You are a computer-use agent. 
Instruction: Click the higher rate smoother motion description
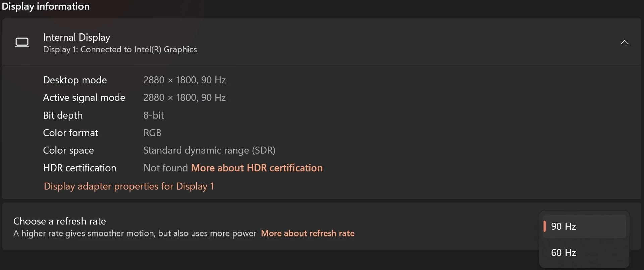135,233
